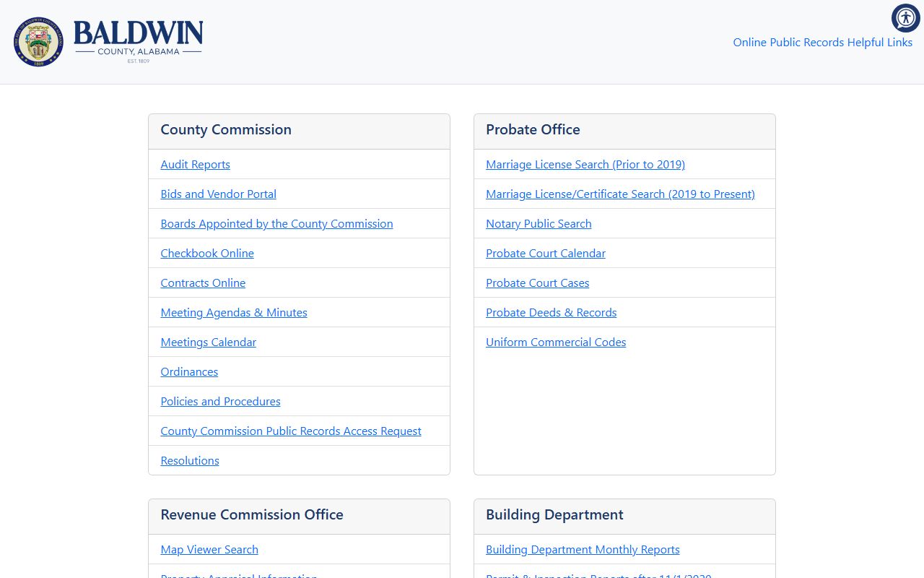Browse Probate Deeds & Records
The height and width of the screenshot is (578, 924).
point(551,313)
